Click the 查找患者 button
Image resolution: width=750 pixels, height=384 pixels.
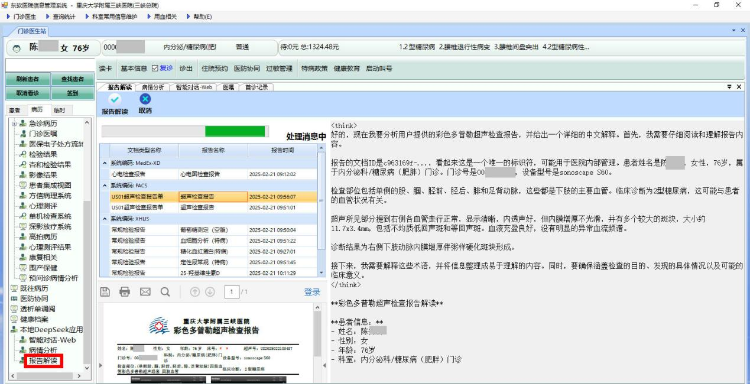73,79
